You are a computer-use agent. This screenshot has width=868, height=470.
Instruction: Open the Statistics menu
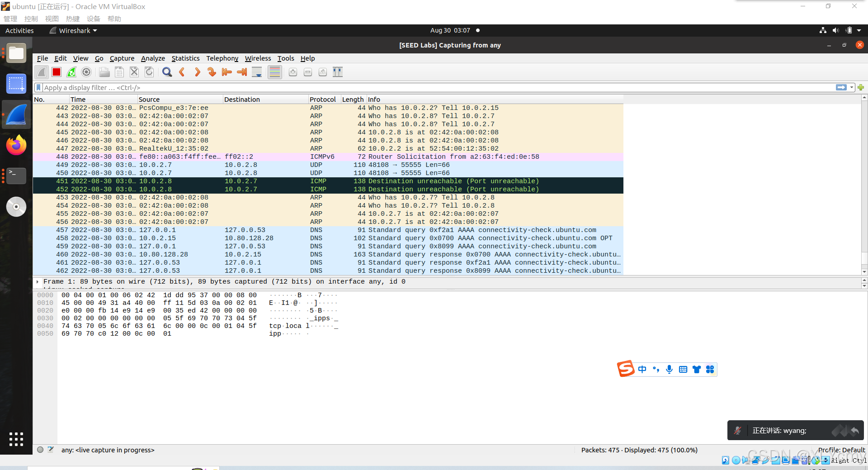pyautogui.click(x=185, y=58)
